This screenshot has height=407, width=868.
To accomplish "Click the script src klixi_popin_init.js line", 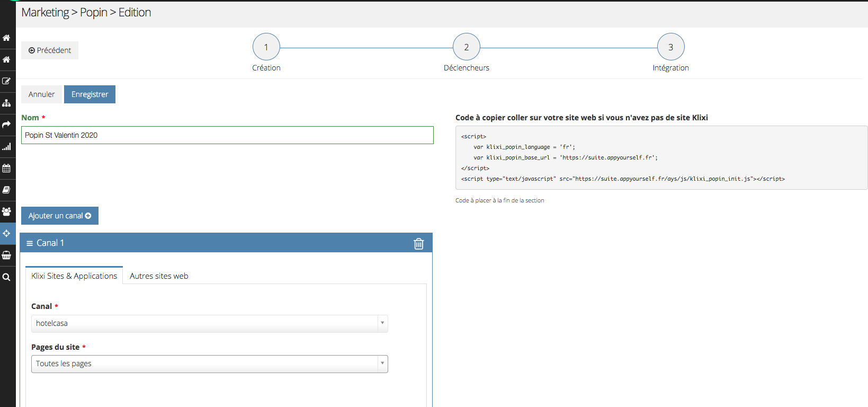I will click(x=623, y=179).
